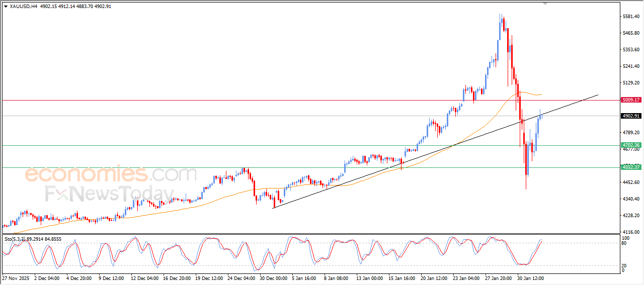The height and width of the screenshot is (285, 644).
Task: Click the 27 Nov 2025 date label
Action: click(16, 278)
